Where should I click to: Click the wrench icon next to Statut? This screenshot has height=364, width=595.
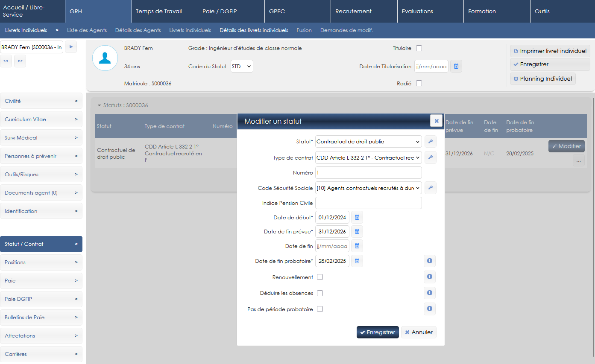pos(431,142)
